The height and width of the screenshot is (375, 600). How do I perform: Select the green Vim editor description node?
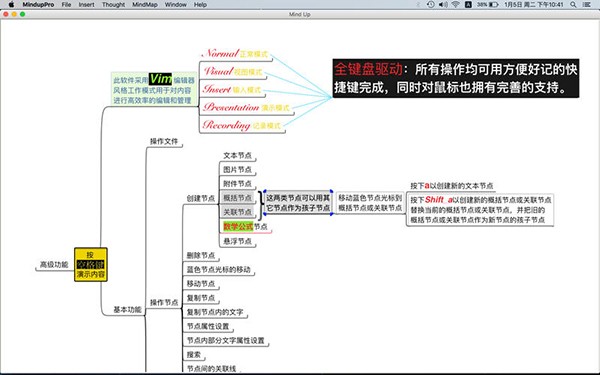(154, 89)
